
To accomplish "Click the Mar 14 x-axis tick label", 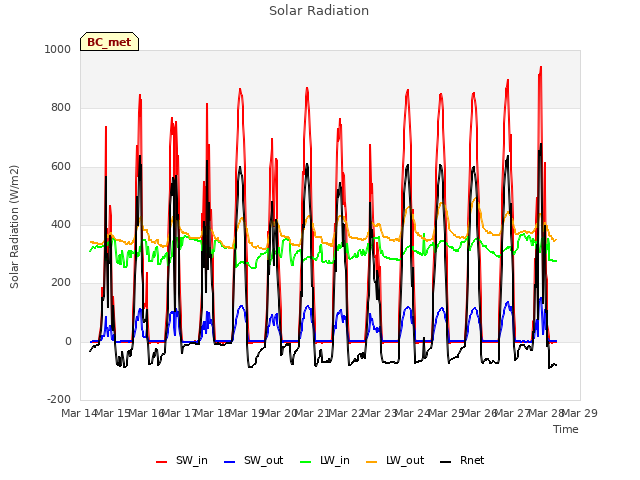I will [79, 413].
